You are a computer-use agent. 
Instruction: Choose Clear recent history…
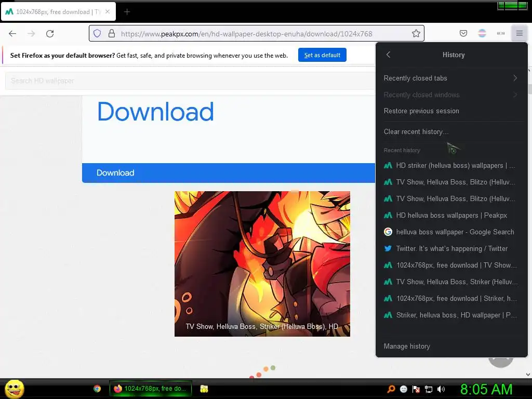[x=451, y=131]
